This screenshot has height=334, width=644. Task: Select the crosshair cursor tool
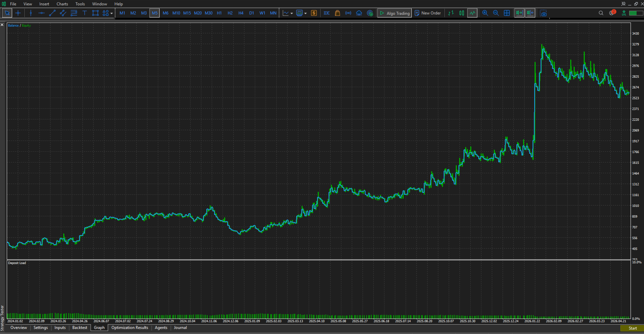pos(18,13)
